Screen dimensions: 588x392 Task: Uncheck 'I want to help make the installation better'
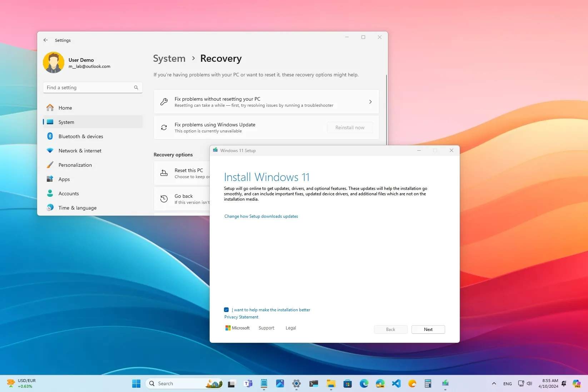click(x=226, y=310)
